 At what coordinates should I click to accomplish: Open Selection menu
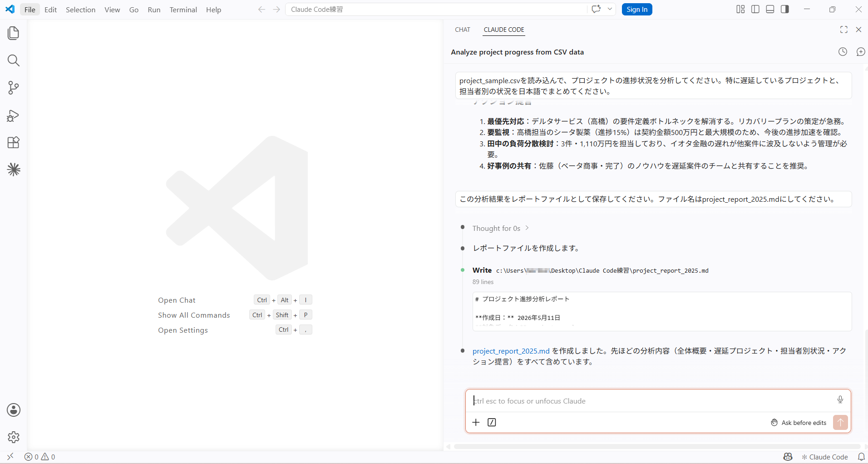[x=80, y=10]
